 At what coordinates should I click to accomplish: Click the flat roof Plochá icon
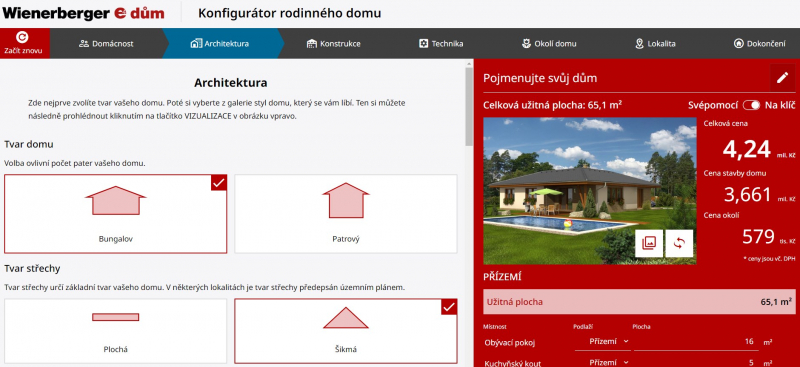(115, 317)
